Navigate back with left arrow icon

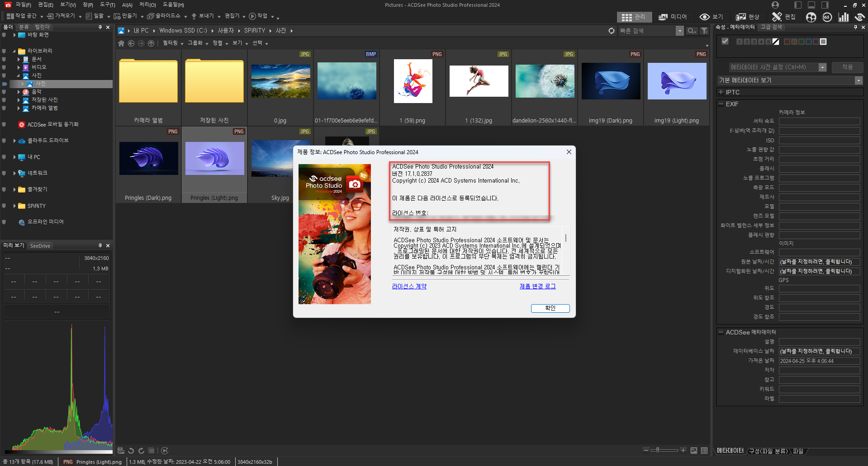point(131,43)
